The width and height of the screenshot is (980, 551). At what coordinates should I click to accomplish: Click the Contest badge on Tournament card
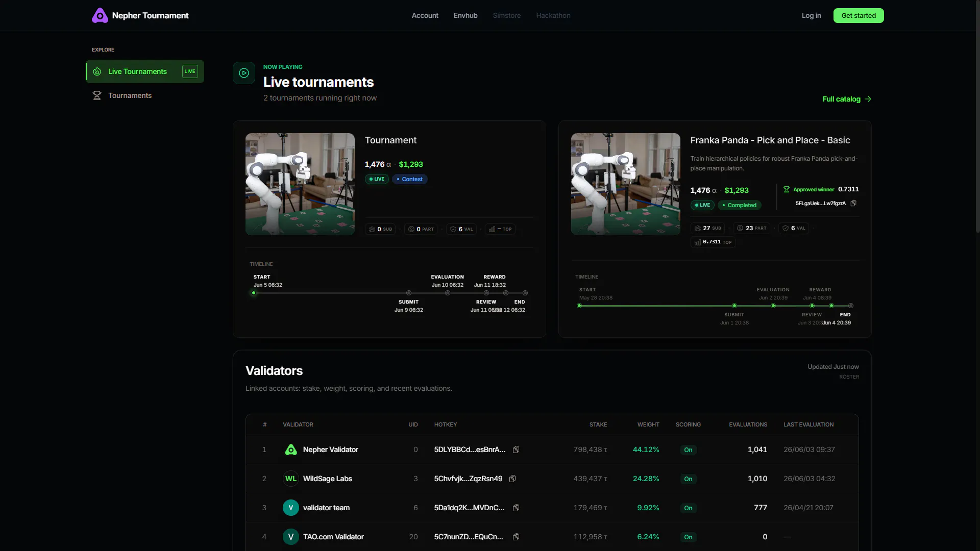point(410,179)
